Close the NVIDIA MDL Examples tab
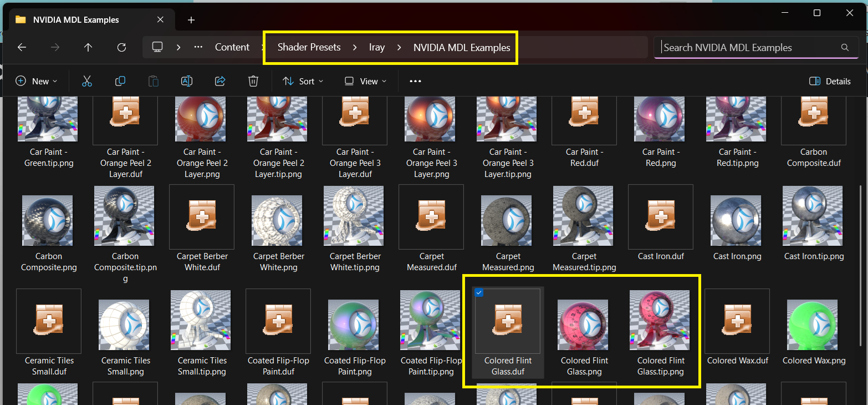 (x=160, y=19)
